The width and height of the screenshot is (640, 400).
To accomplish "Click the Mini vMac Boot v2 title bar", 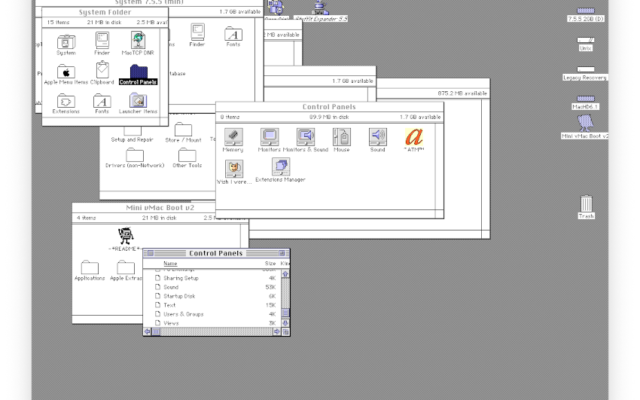I will 160,208.
